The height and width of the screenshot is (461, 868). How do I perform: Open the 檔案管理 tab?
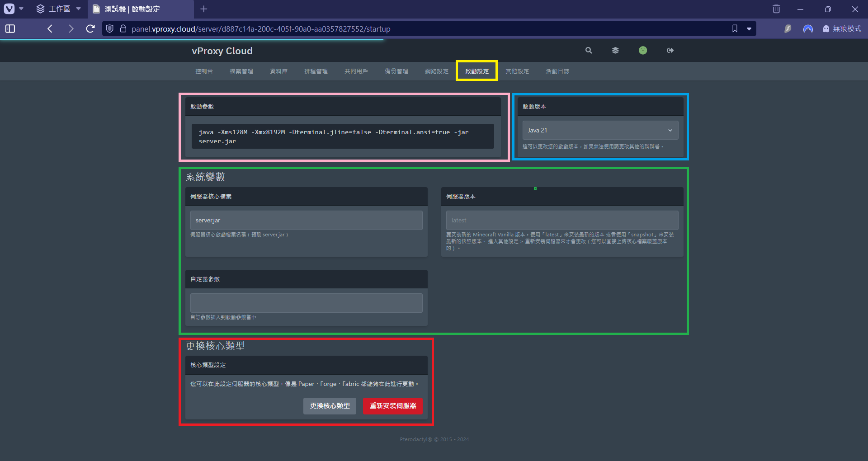[241, 71]
